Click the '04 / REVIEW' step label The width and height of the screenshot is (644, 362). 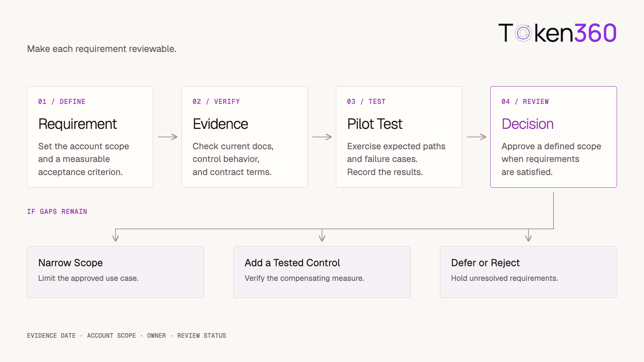525,102
